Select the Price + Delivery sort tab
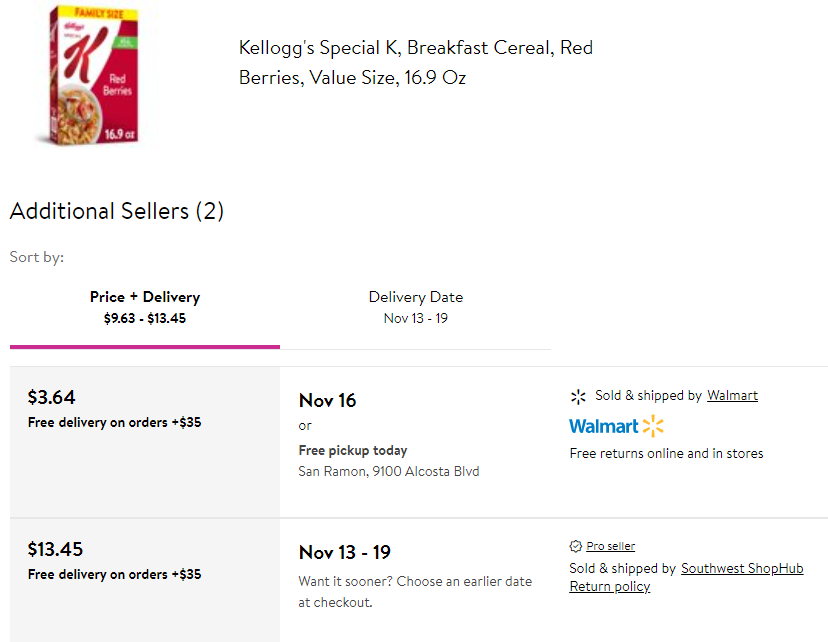The width and height of the screenshot is (828, 642). [x=145, y=308]
